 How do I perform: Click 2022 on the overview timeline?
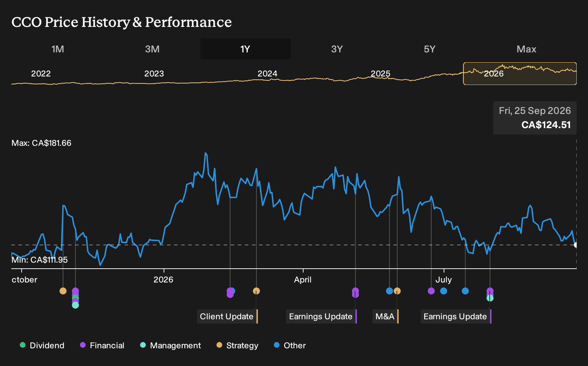coord(41,74)
